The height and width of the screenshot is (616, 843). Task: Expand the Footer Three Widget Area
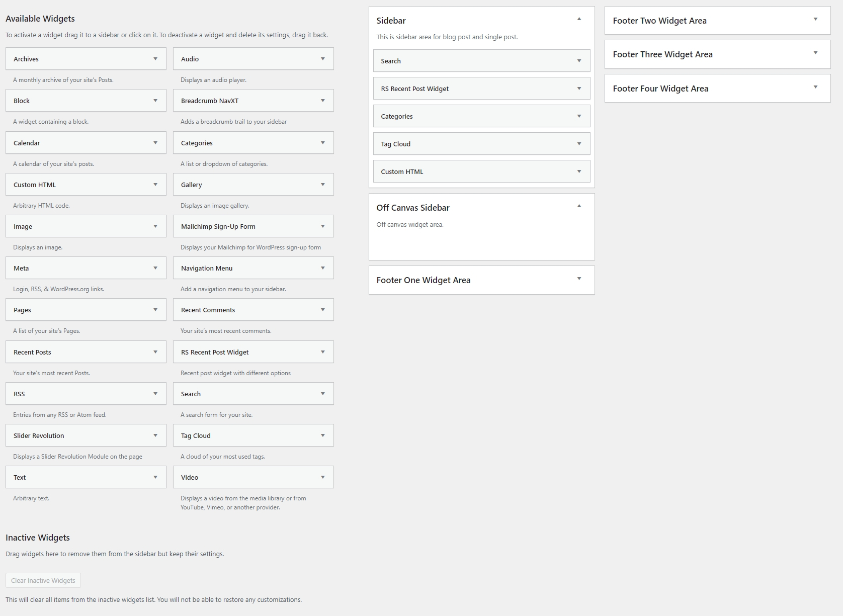[x=815, y=53]
